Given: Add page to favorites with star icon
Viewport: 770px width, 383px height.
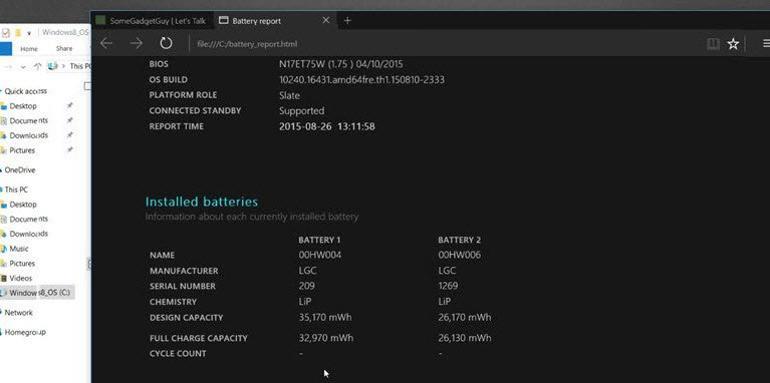Looking at the screenshot, I should click(733, 44).
